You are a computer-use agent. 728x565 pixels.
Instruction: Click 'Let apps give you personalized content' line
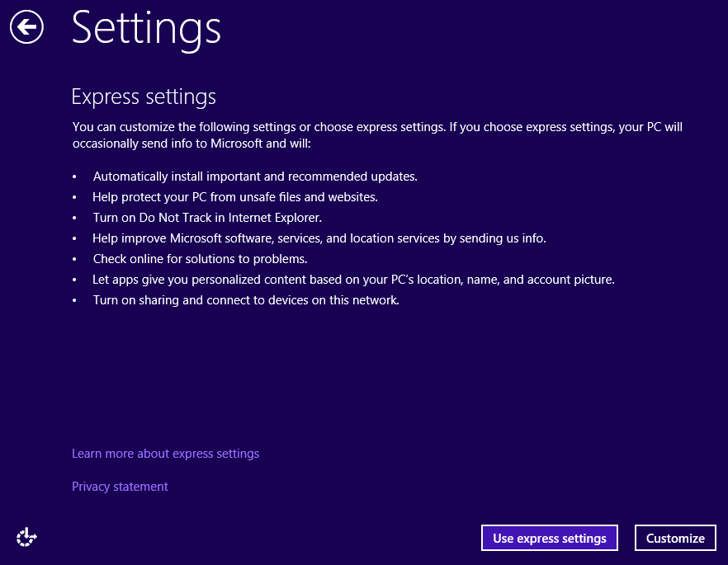coord(353,280)
